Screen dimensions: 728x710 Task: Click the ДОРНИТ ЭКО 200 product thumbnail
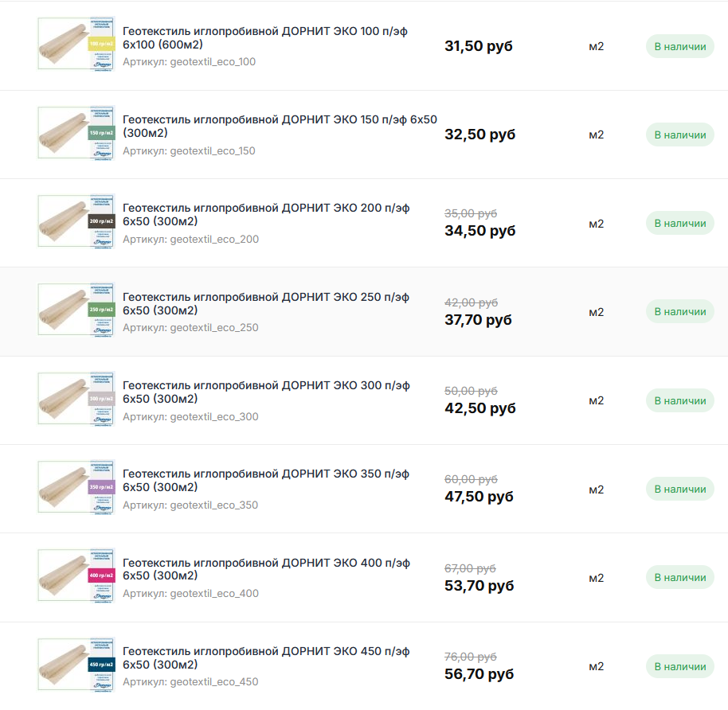pos(76,221)
